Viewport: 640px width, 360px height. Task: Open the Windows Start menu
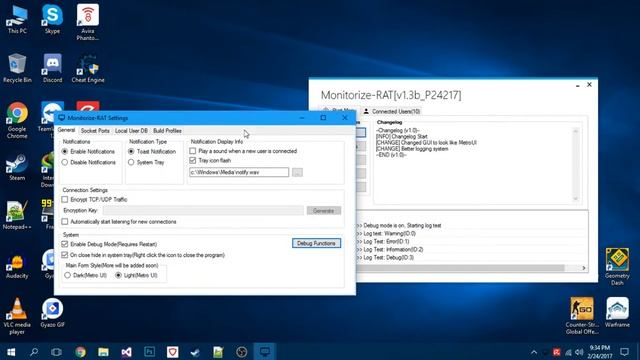click(x=11, y=352)
